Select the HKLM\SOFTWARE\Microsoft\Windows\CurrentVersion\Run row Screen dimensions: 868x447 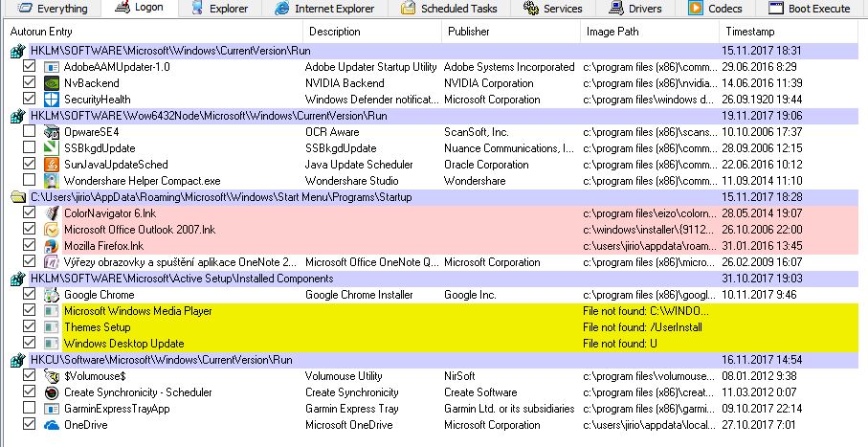pos(443,51)
